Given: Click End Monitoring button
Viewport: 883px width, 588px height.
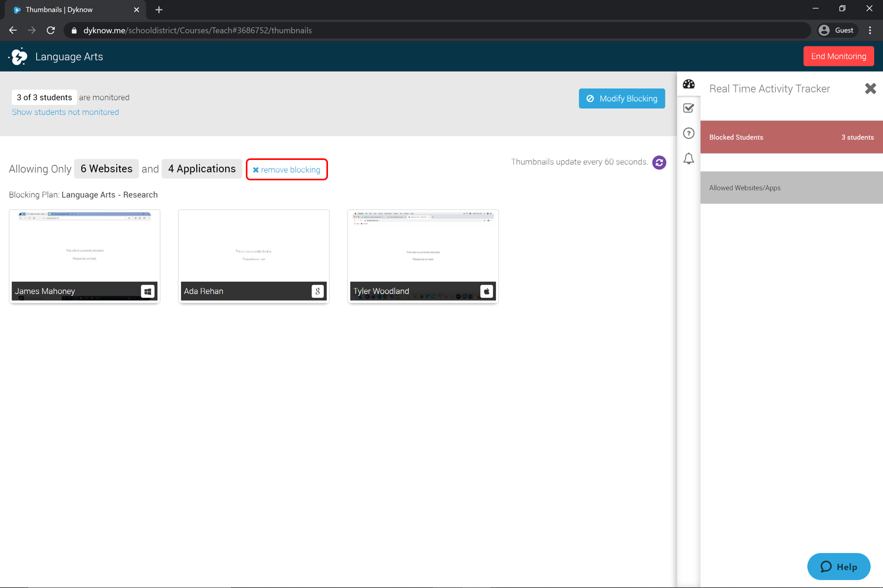Looking at the screenshot, I should pos(839,56).
